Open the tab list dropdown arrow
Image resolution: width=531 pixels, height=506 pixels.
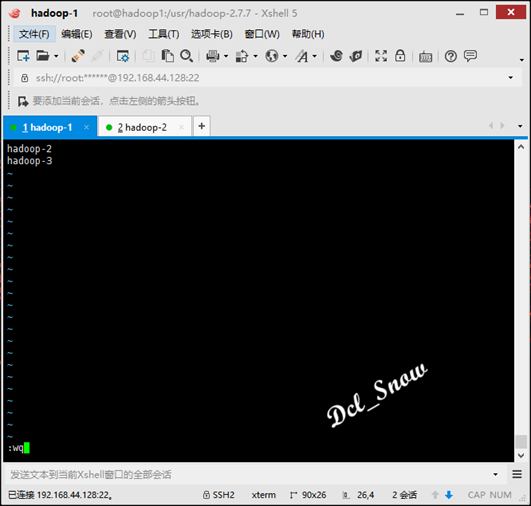[520, 126]
